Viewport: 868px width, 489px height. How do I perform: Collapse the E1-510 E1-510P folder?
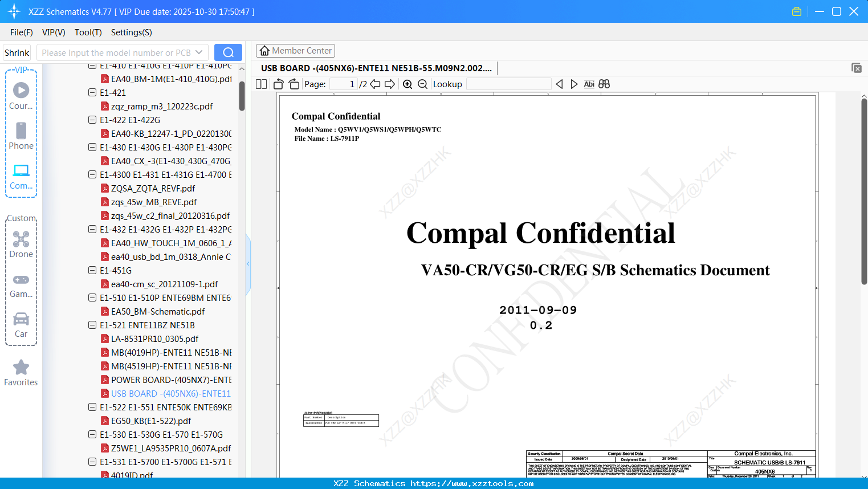point(92,298)
